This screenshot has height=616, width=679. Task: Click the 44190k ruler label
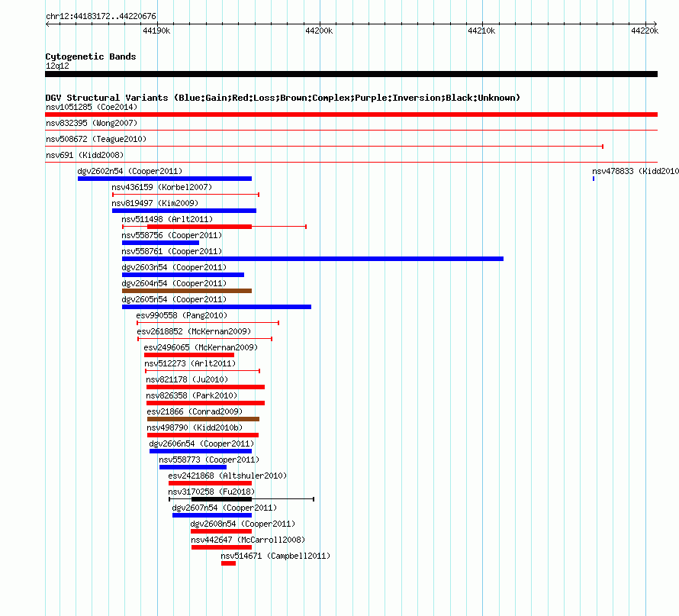point(156,31)
